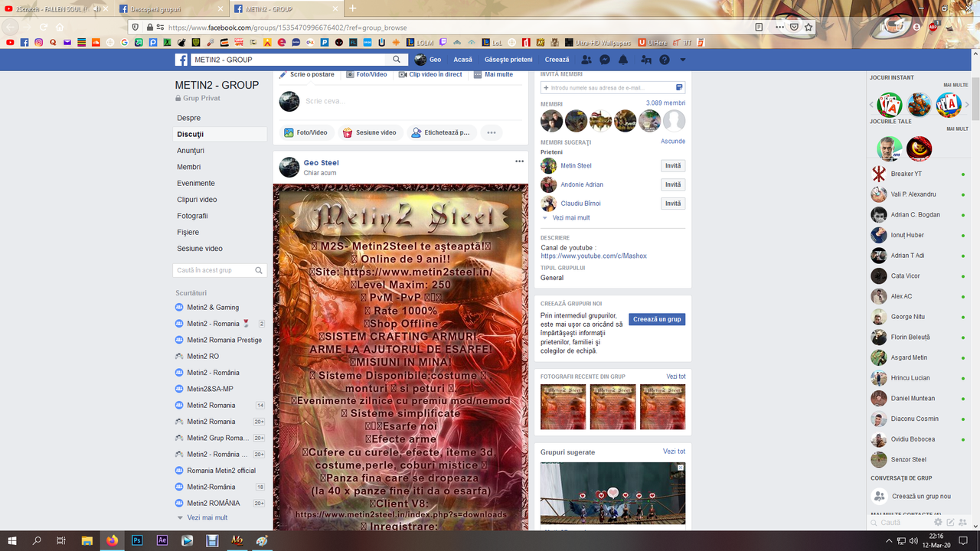Click the Facebook logo in the blue header

click(x=181, y=60)
